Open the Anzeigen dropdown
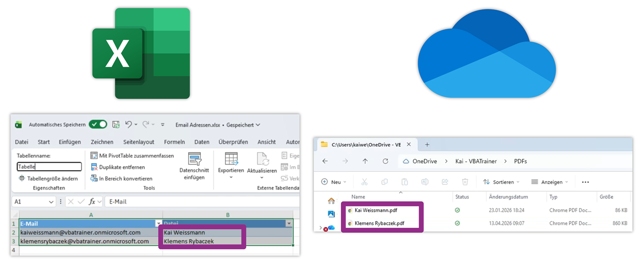The height and width of the screenshot is (262, 644). click(x=549, y=182)
